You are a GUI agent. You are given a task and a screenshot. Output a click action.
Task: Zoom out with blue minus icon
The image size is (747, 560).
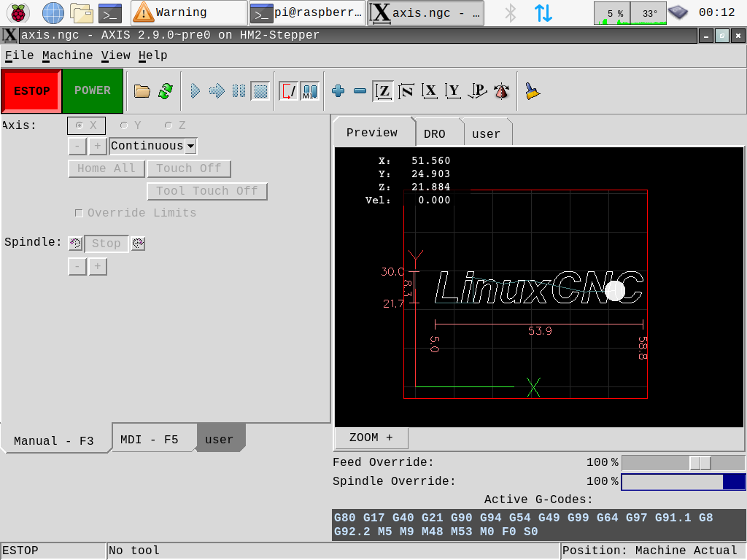pos(360,91)
